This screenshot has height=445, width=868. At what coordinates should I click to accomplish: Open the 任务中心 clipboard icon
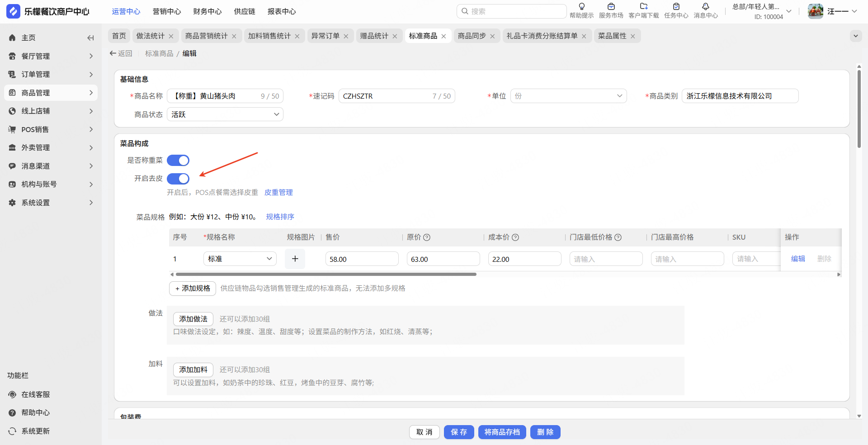pos(676,7)
